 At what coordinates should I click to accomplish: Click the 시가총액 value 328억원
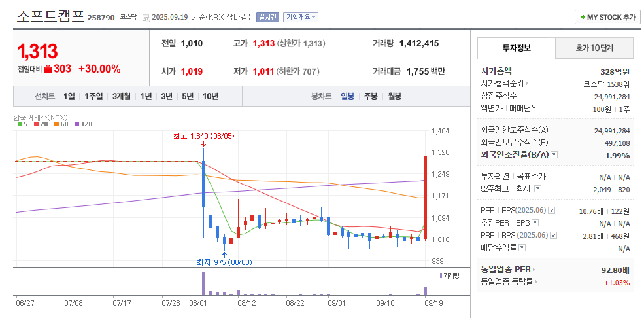click(615, 72)
